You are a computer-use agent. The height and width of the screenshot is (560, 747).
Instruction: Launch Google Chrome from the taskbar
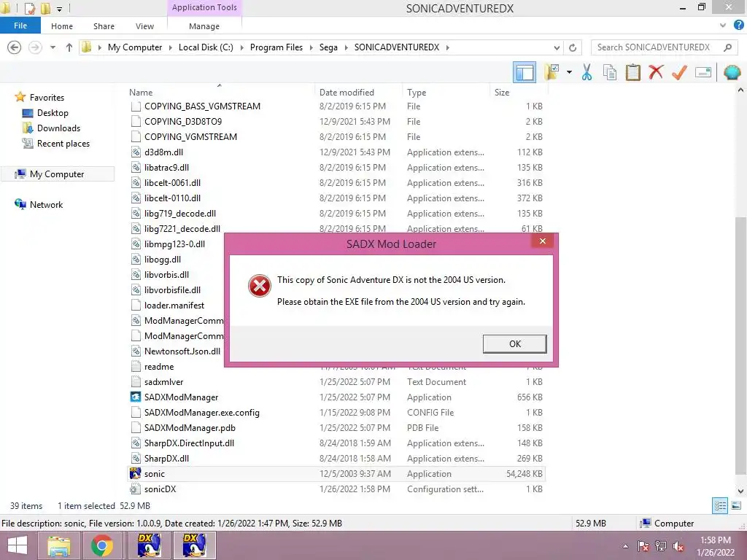pyautogui.click(x=102, y=545)
